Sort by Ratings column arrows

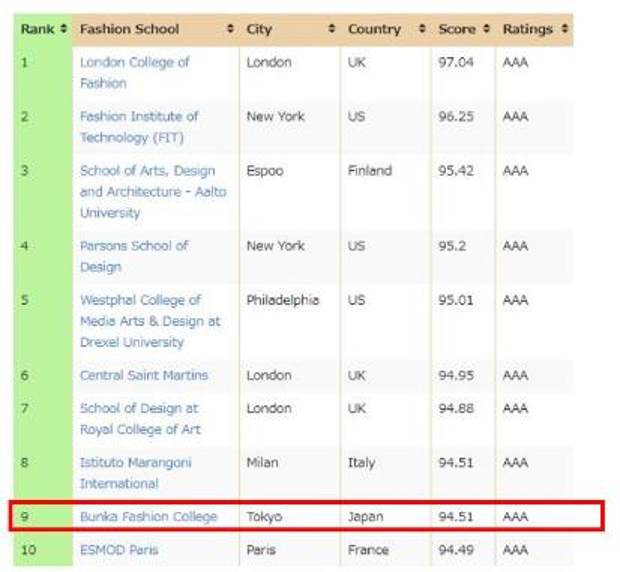point(565,29)
